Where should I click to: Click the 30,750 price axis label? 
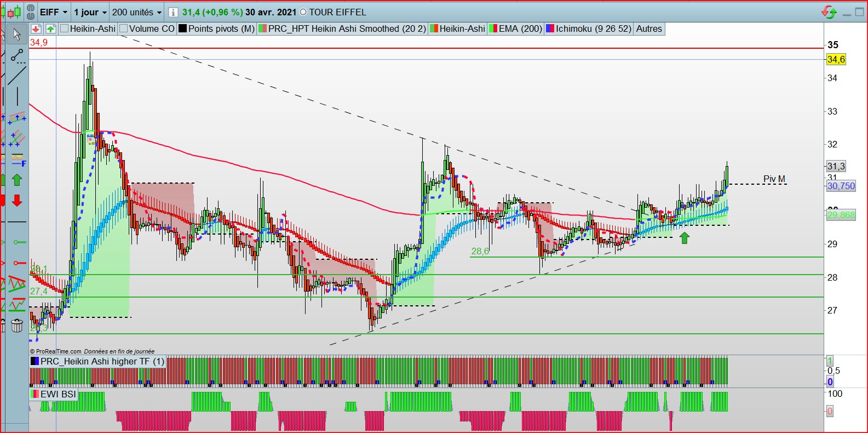841,186
